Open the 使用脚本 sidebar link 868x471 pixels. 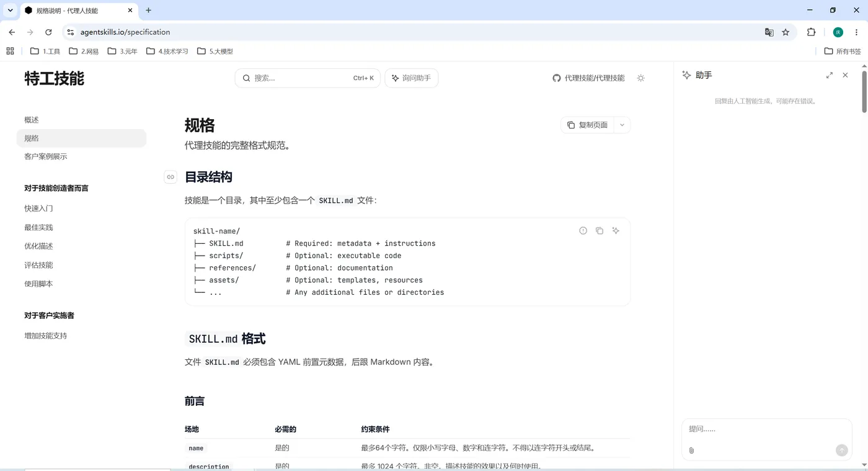[x=38, y=284]
